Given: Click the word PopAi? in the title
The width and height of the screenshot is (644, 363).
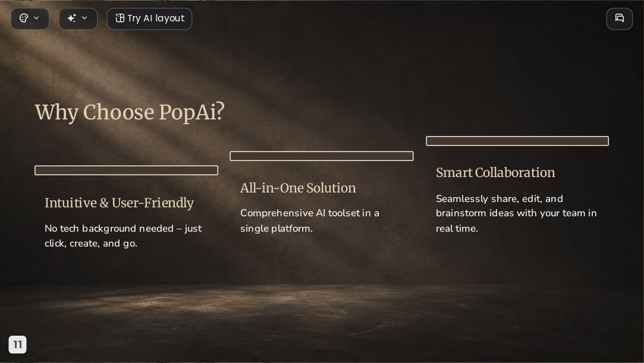Looking at the screenshot, I should click(x=192, y=112).
